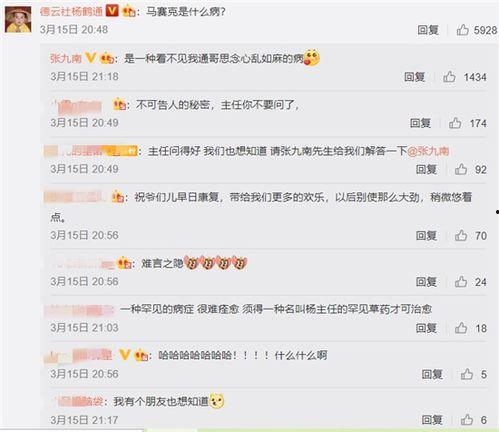
Task: Like the comment with 5928 likes
Action: [462, 30]
